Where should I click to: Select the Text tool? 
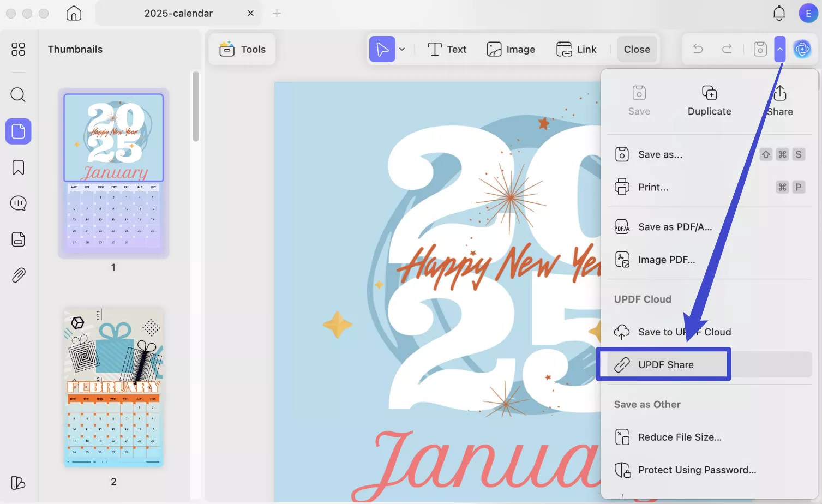(x=447, y=49)
